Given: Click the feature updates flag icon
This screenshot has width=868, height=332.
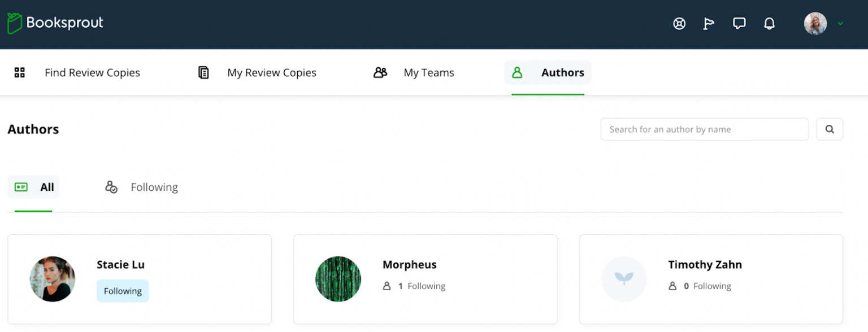Looking at the screenshot, I should coord(709,23).
